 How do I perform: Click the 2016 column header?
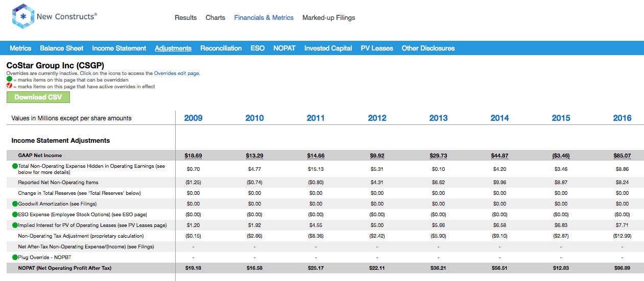coord(622,118)
